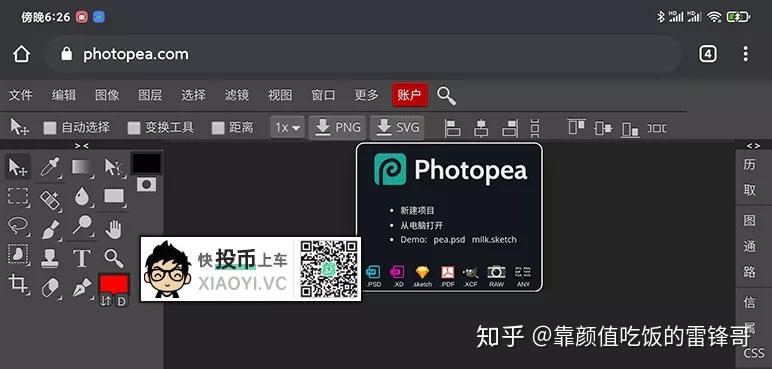The image size is (772, 369).
Task: Click the black color swatch
Action: (x=146, y=164)
